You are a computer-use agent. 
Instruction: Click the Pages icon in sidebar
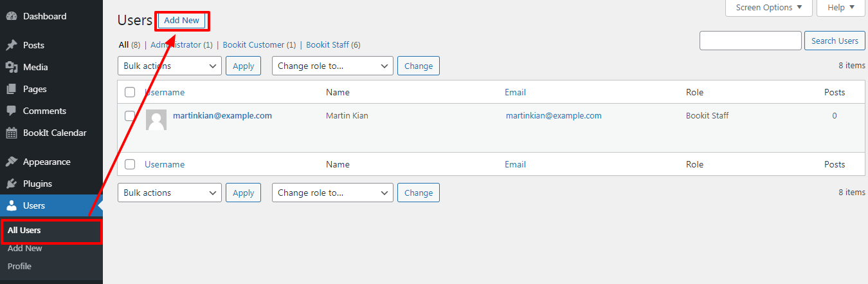[x=12, y=89]
